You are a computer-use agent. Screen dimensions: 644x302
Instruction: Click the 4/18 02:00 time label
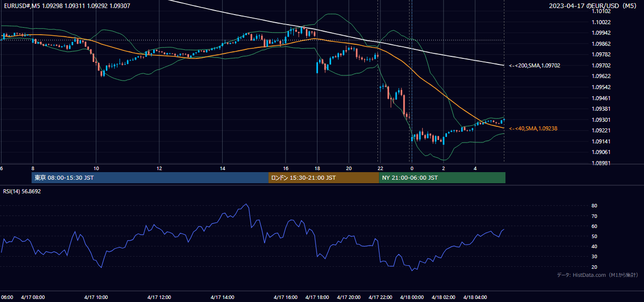pyautogui.click(x=443, y=297)
